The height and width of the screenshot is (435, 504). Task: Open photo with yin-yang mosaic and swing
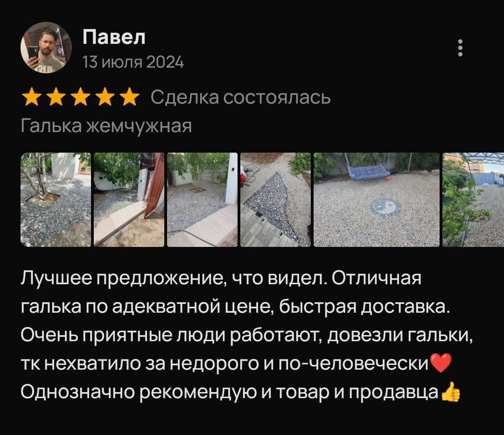point(377,200)
